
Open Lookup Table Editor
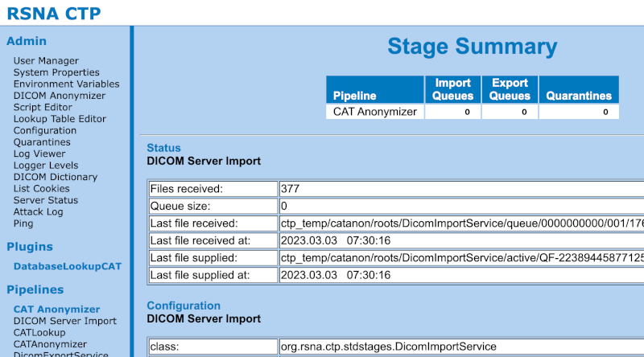point(60,119)
